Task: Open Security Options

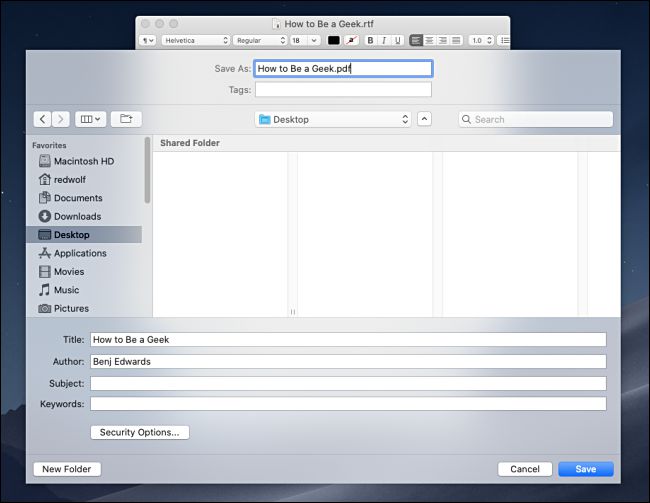Action: click(x=140, y=433)
